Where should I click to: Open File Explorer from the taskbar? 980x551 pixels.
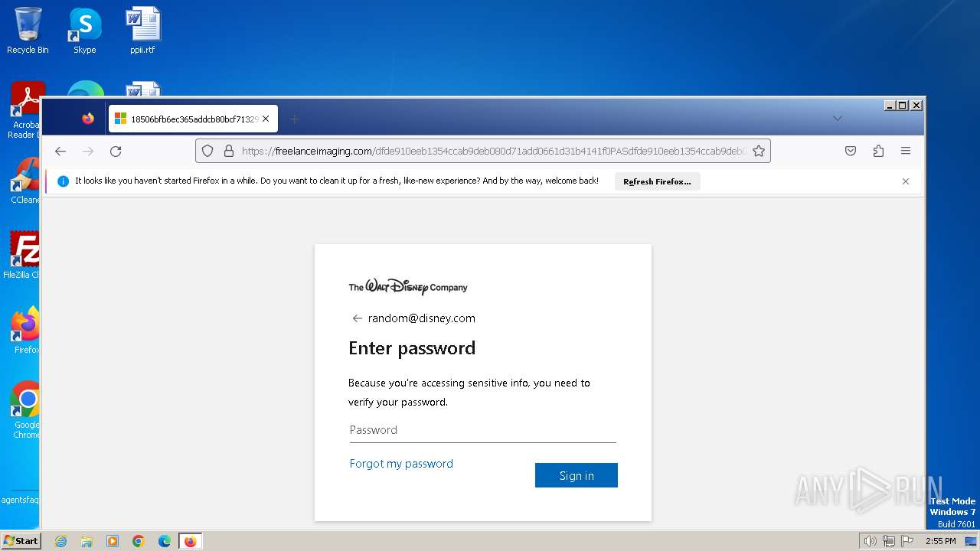87,541
